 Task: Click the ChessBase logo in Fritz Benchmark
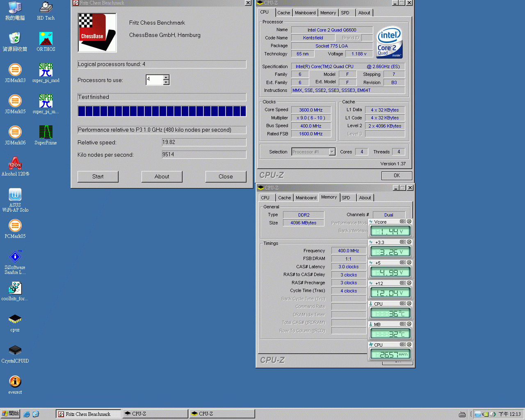(x=97, y=33)
